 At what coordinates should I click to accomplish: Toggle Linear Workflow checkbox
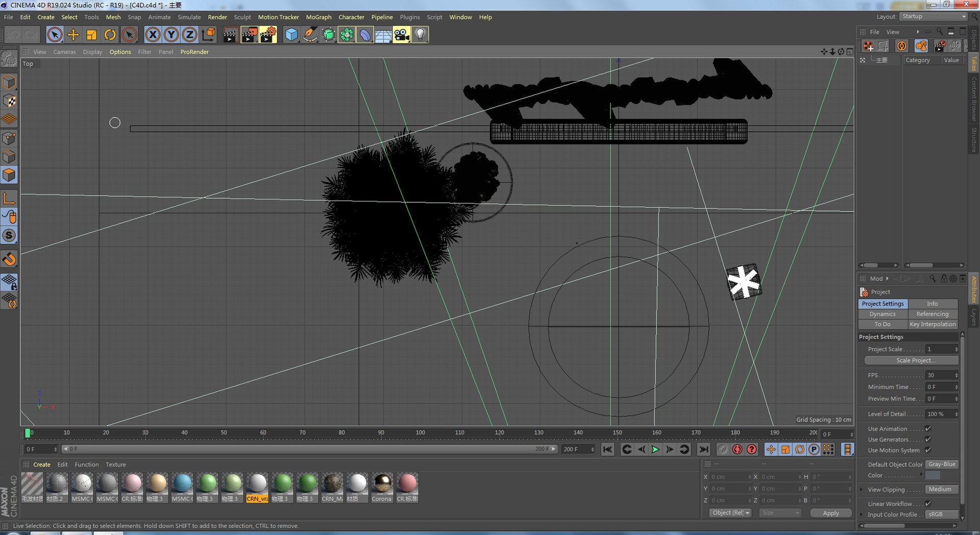coord(928,504)
